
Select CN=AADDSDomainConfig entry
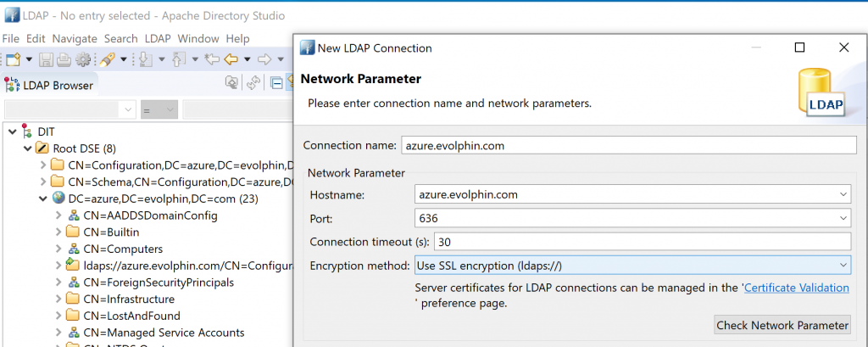[150, 215]
